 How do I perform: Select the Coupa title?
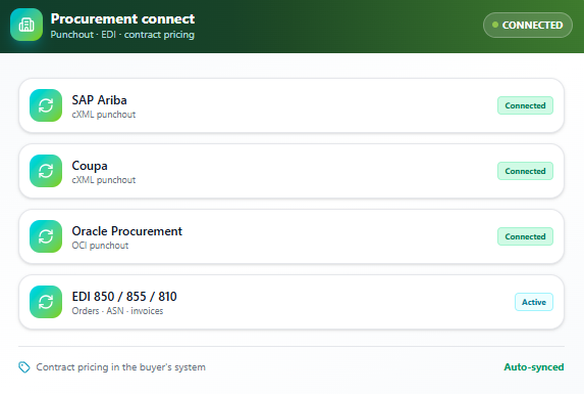[89, 166]
